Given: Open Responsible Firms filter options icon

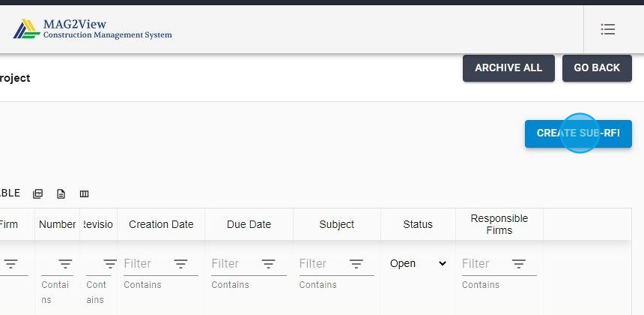Looking at the screenshot, I should (519, 264).
